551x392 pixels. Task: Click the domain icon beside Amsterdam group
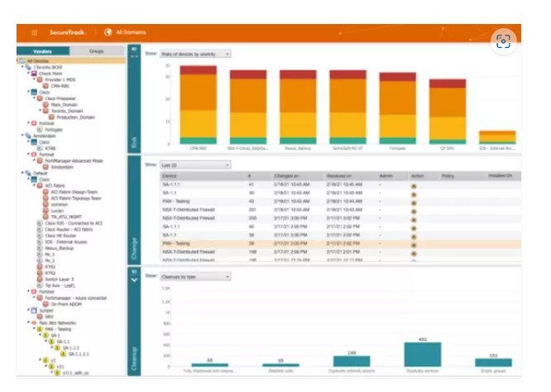pyautogui.click(x=28, y=136)
